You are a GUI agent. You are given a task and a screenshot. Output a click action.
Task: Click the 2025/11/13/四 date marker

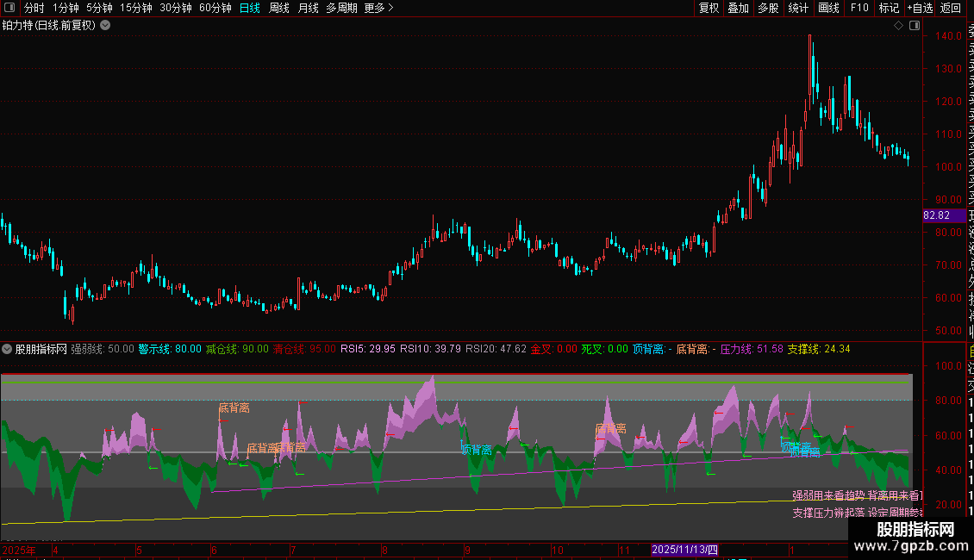684,550
